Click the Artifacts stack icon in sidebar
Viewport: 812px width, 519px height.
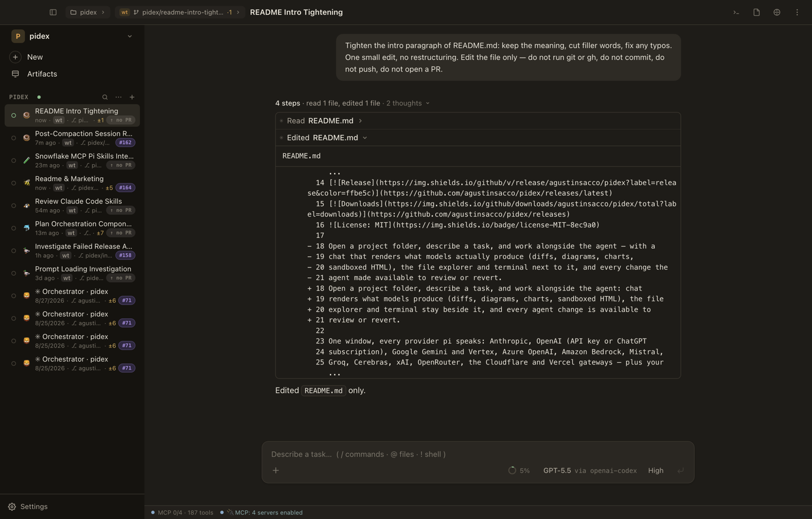click(15, 74)
